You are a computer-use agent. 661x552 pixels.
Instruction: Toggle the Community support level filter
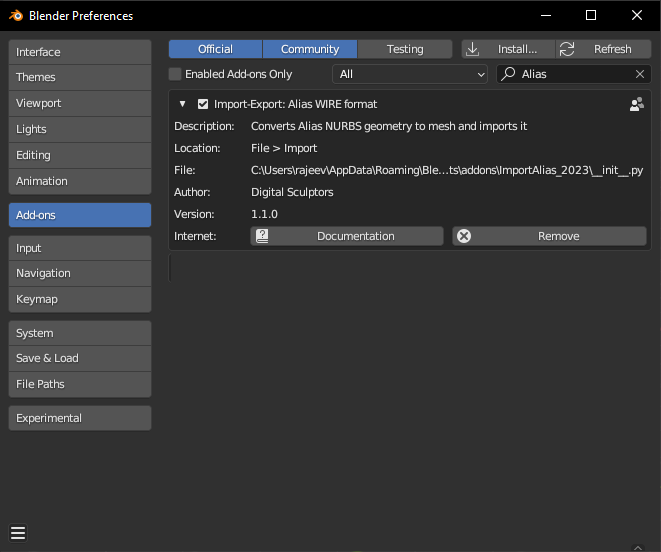pos(310,49)
